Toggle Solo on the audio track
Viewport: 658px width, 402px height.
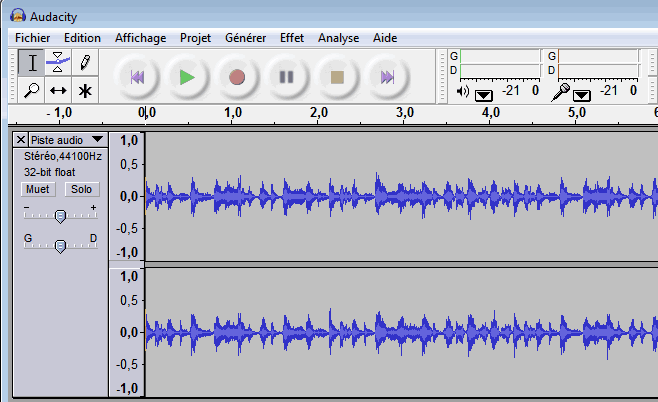tap(81, 189)
